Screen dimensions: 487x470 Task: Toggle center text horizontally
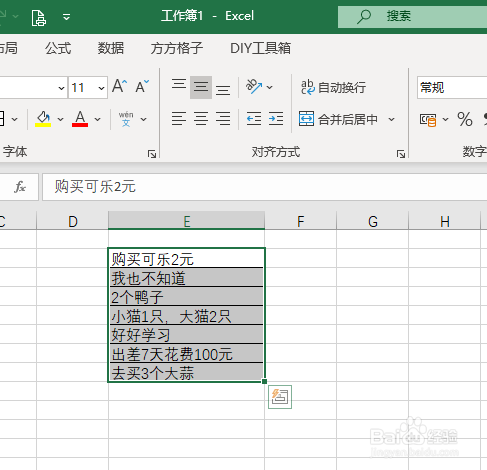coord(201,119)
